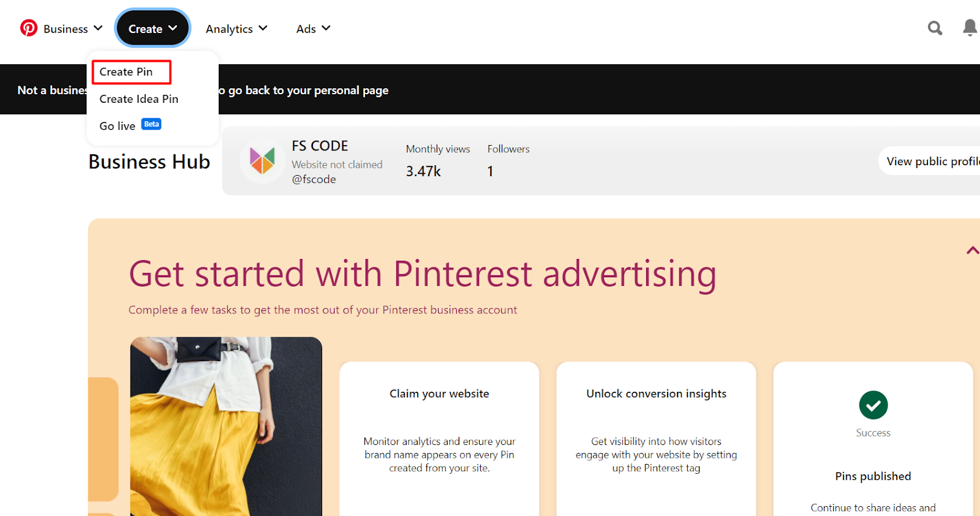The height and width of the screenshot is (516, 980).
Task: Click the Pinterest logo icon
Action: [x=29, y=28]
